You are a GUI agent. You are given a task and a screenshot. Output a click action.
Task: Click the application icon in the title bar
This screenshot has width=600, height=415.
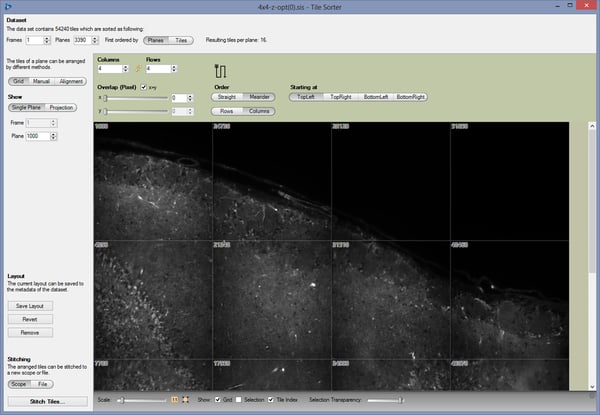click(x=8, y=6)
